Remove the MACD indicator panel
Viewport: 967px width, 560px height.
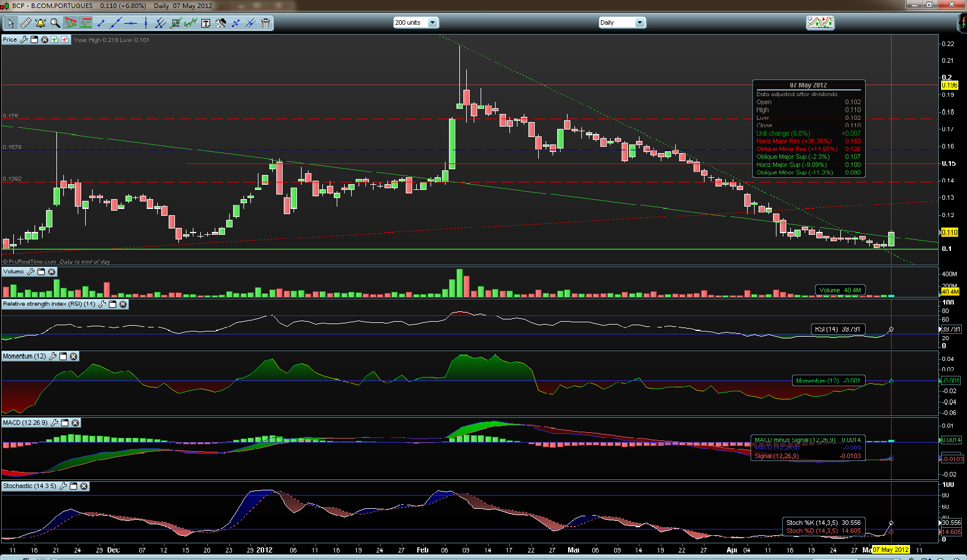(x=75, y=422)
